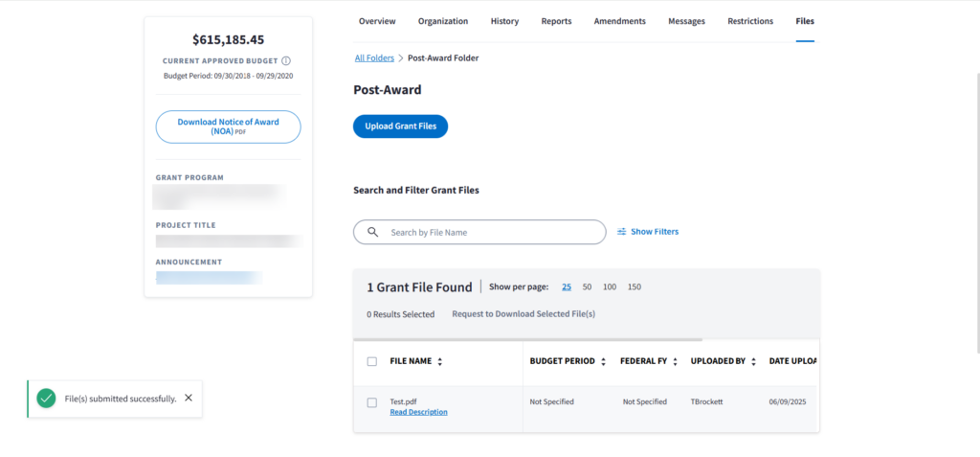
Task: Set show per page to 100
Action: point(610,287)
